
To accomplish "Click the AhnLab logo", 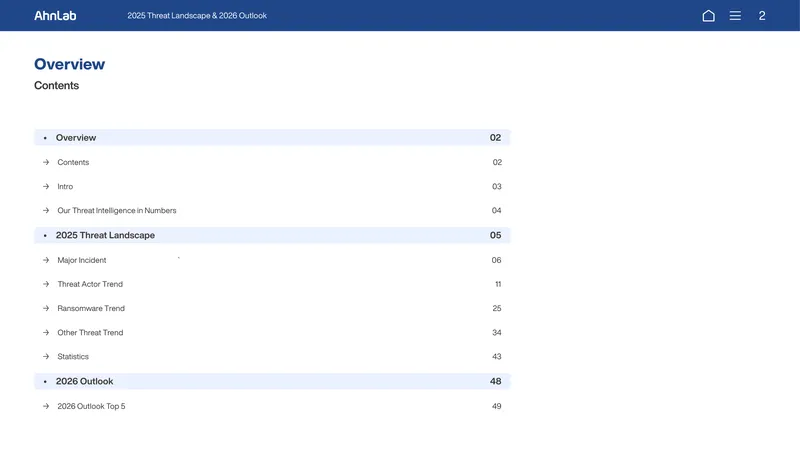I will 55,16.
